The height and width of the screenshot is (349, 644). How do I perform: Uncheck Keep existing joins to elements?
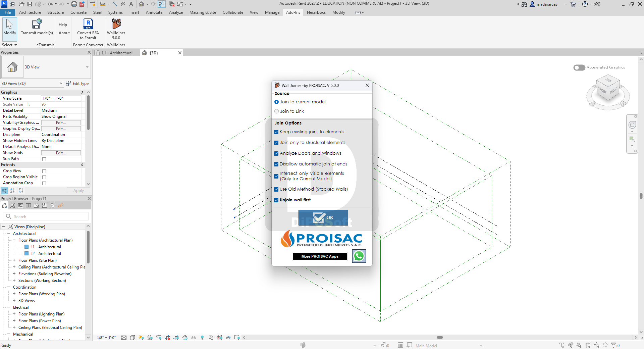click(276, 132)
